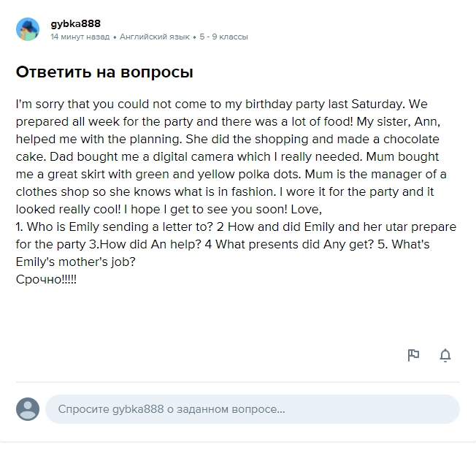476x453 pixels.
Task: Open the gybka888 username profile link
Action: [75, 23]
